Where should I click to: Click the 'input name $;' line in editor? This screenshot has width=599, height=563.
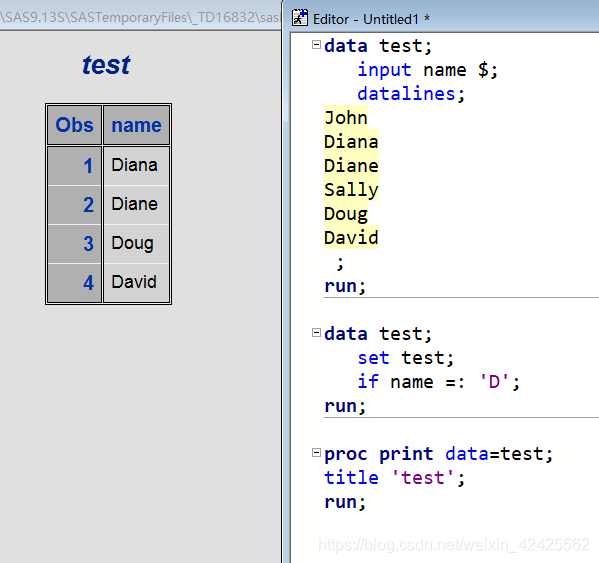point(427,70)
